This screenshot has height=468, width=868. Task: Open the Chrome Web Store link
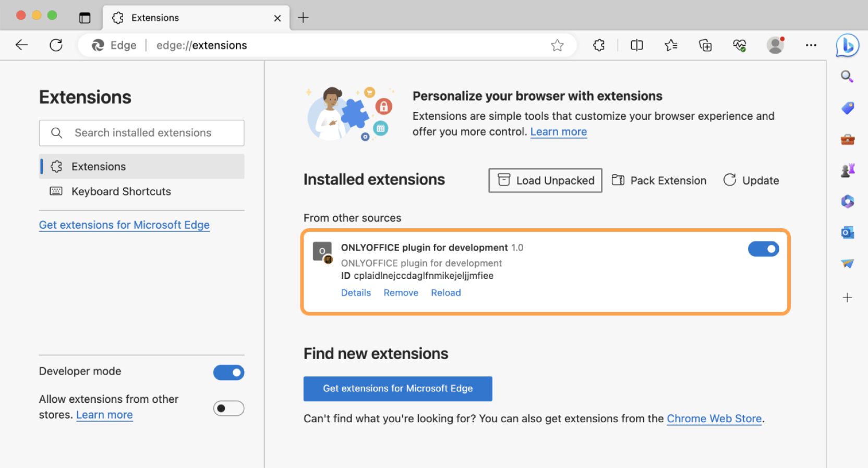point(714,419)
